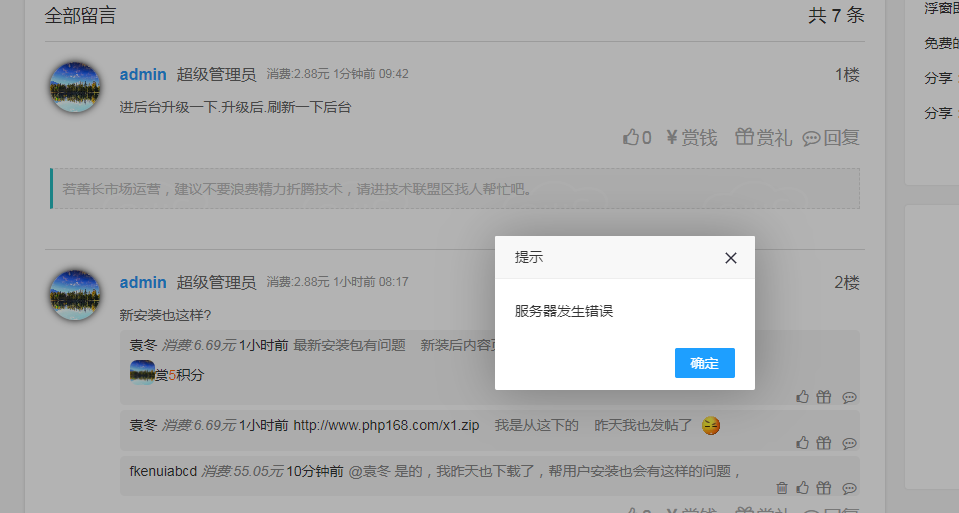
Task: Click 1楼 floor label
Action: pyautogui.click(x=847, y=75)
